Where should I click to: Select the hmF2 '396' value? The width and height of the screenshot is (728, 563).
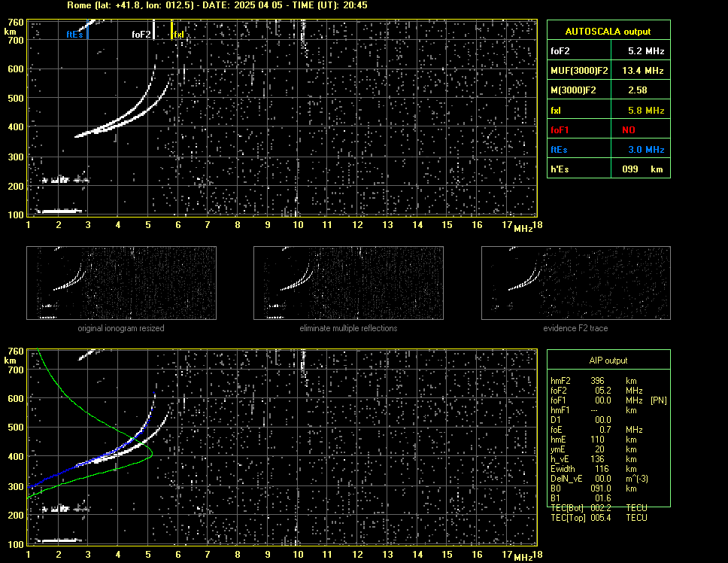598,381
